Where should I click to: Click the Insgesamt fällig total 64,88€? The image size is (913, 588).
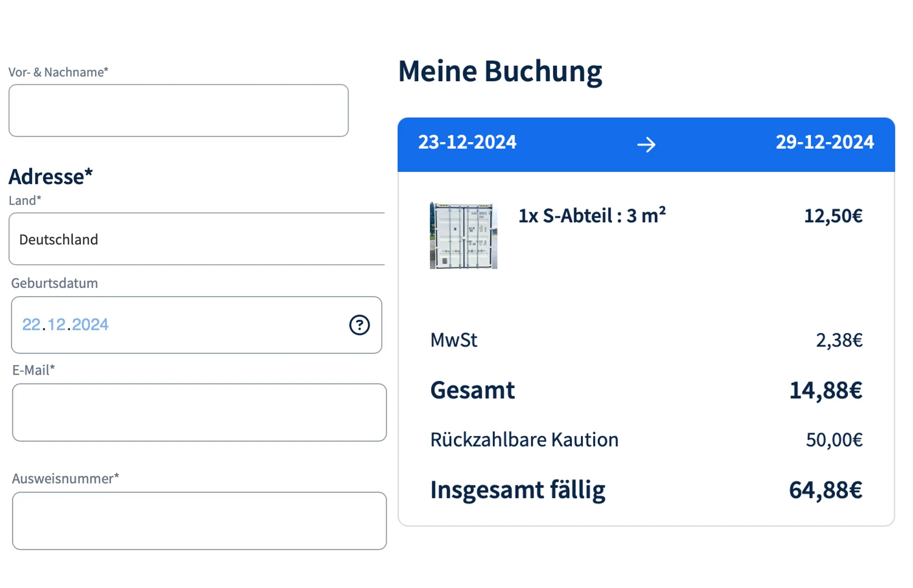click(825, 490)
